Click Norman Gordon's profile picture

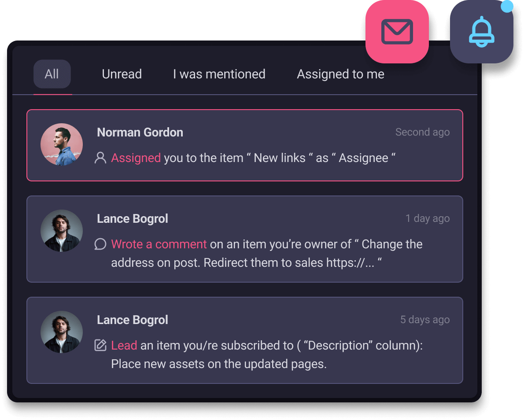[62, 144]
